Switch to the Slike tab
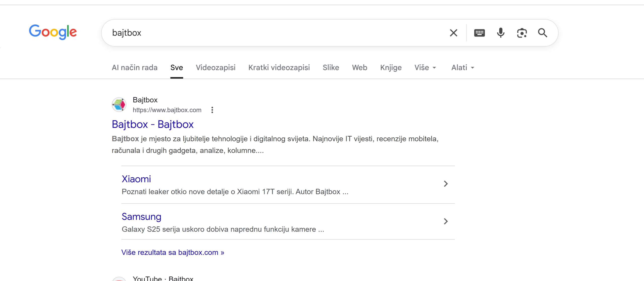 (331, 67)
